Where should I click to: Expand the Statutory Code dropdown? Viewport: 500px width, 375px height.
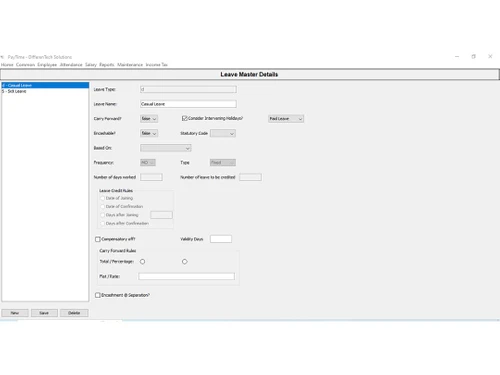pos(223,133)
